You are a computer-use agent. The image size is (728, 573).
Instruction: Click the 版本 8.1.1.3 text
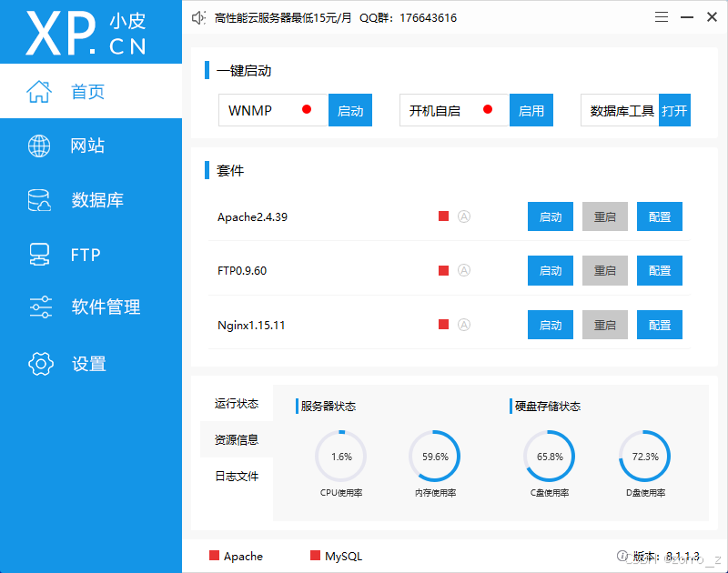(666, 556)
